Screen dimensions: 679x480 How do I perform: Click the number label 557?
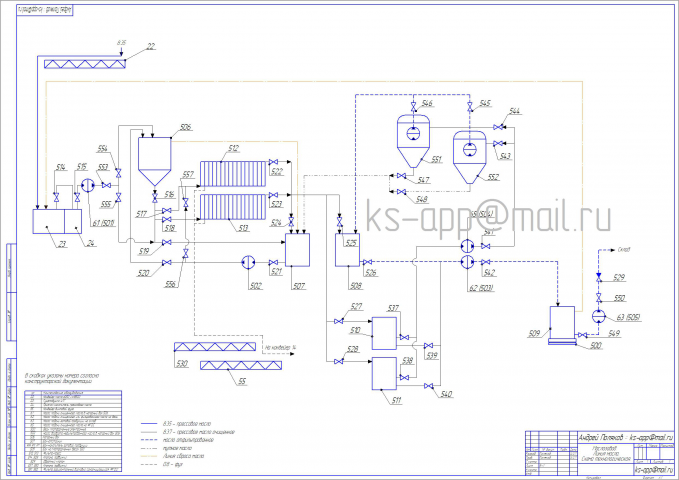[x=188, y=175]
